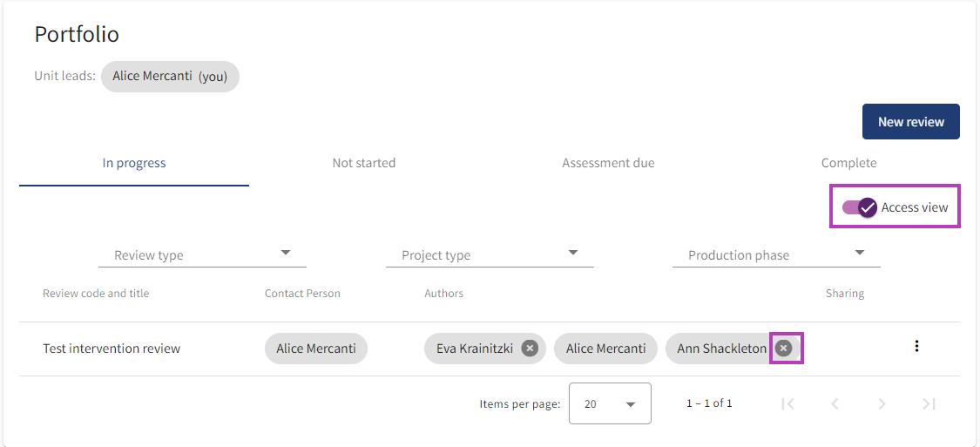Jump to last page of results

pyautogui.click(x=929, y=403)
